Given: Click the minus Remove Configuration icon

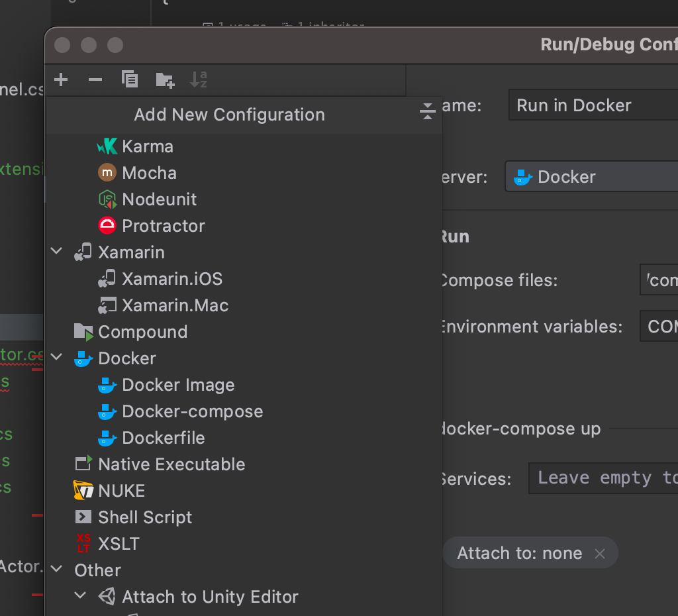Looking at the screenshot, I should pos(95,79).
